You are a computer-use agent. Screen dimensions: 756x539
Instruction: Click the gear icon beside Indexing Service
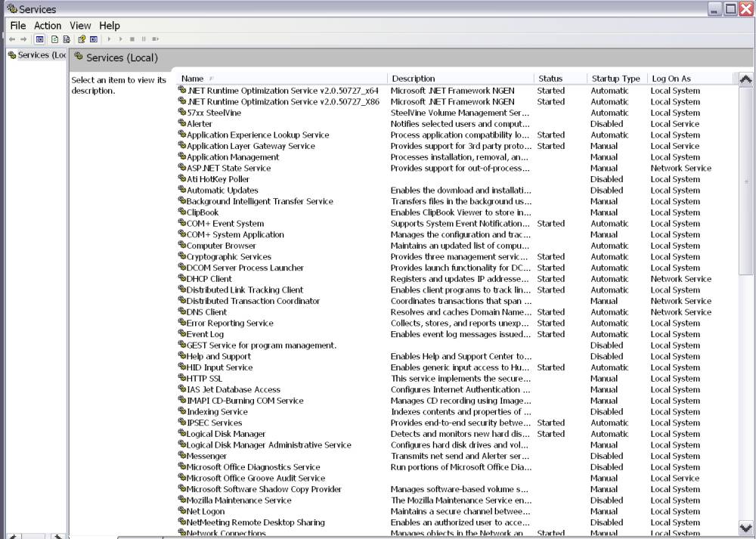pyautogui.click(x=181, y=412)
